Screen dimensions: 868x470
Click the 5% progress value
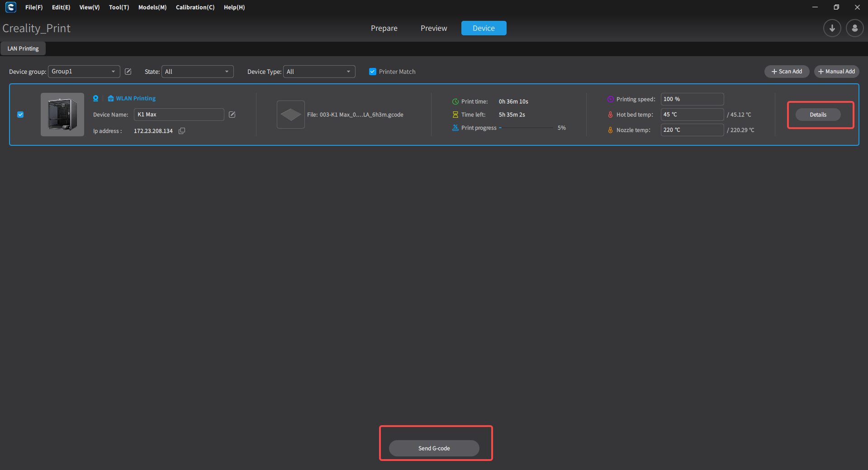[x=562, y=128]
